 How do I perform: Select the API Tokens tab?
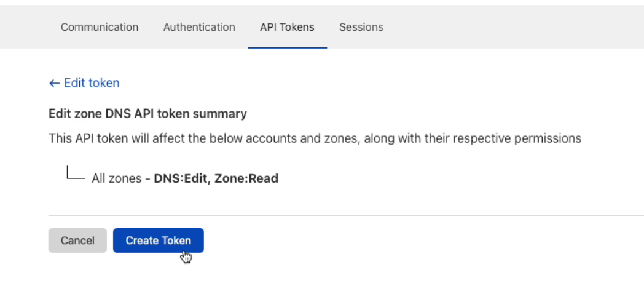pos(287,27)
